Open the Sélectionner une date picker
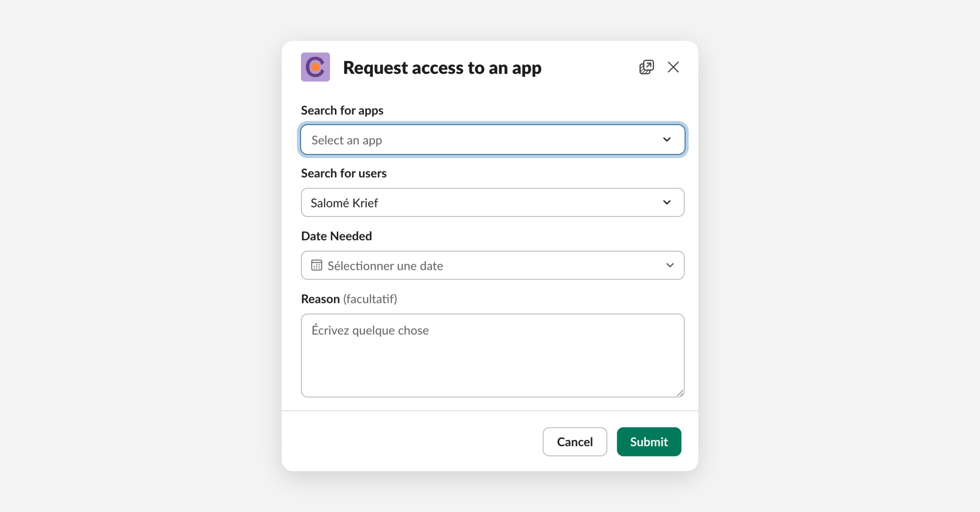This screenshot has height=512, width=980. click(482, 265)
